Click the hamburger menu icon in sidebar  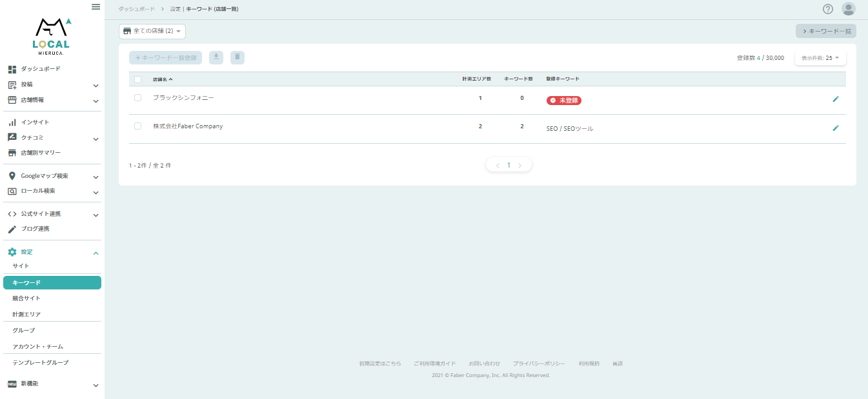pos(96,7)
